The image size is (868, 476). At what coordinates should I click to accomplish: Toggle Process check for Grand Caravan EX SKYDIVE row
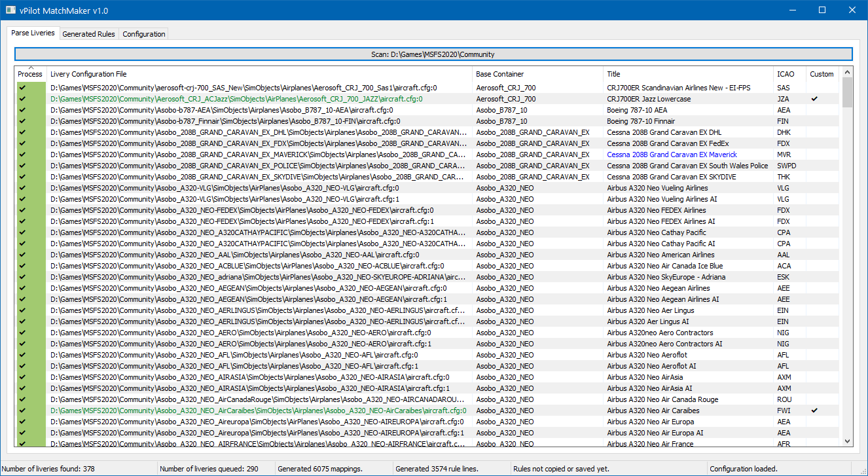22,177
